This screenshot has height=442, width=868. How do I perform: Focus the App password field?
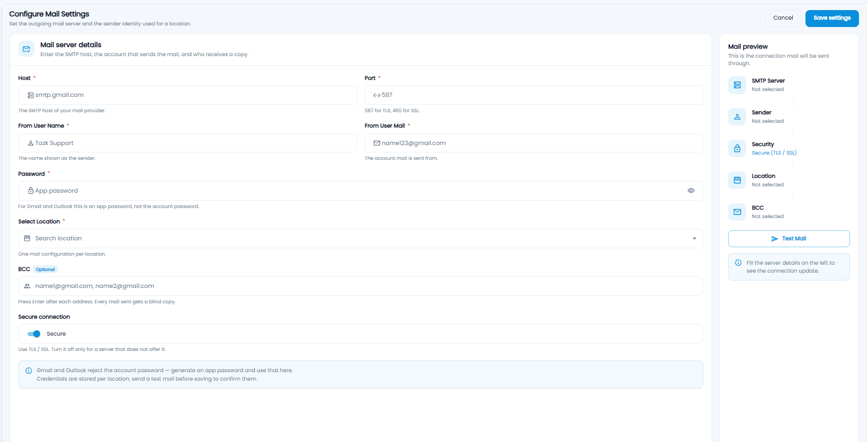360,191
